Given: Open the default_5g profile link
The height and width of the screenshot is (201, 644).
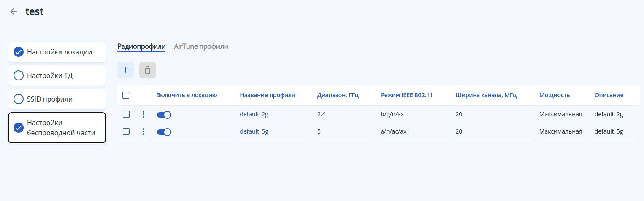Looking at the screenshot, I should pyautogui.click(x=254, y=131).
